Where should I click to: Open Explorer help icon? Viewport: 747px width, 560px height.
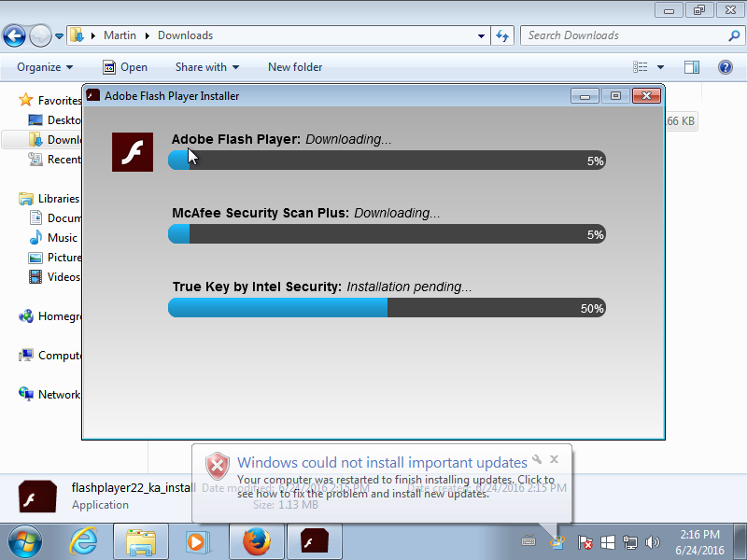point(726,67)
